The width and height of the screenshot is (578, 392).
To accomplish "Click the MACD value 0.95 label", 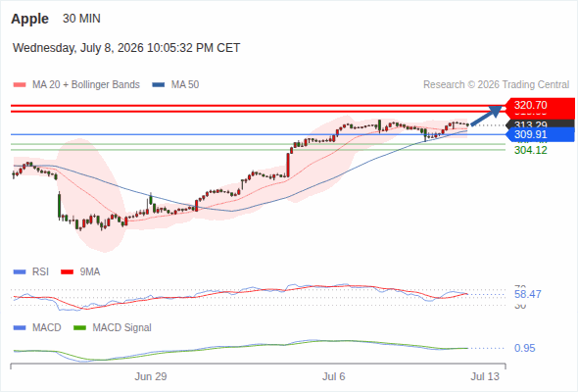I will coord(524,348).
